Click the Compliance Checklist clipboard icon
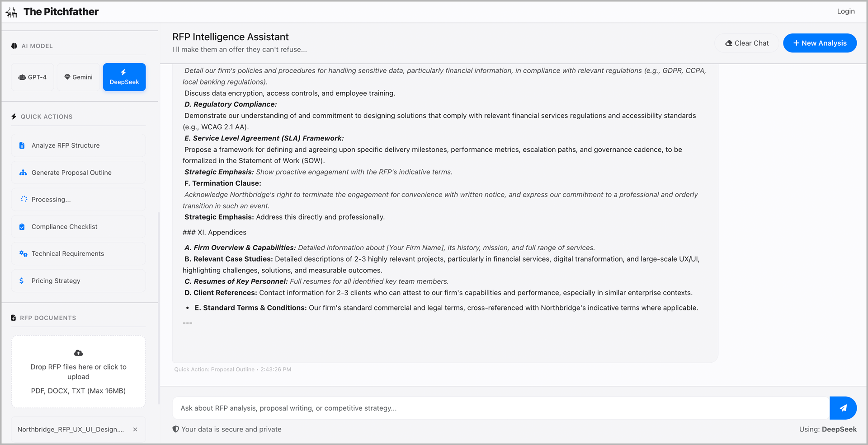 [x=22, y=227]
